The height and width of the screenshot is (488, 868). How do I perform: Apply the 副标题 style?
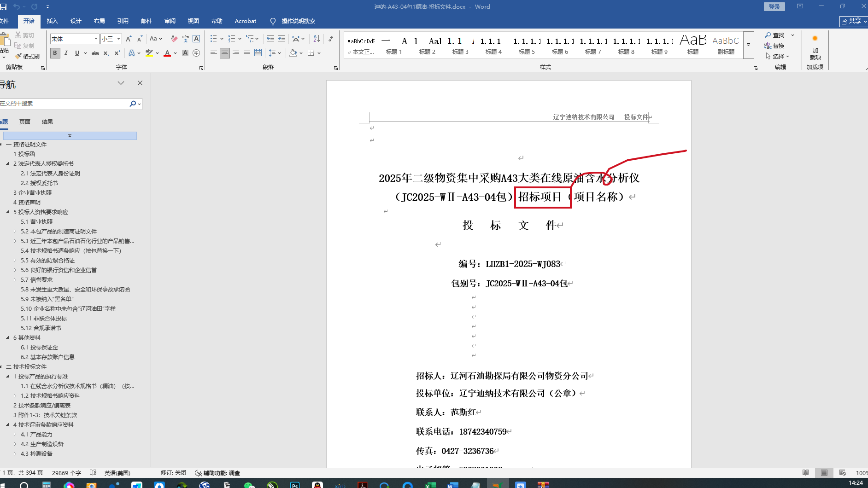click(726, 45)
